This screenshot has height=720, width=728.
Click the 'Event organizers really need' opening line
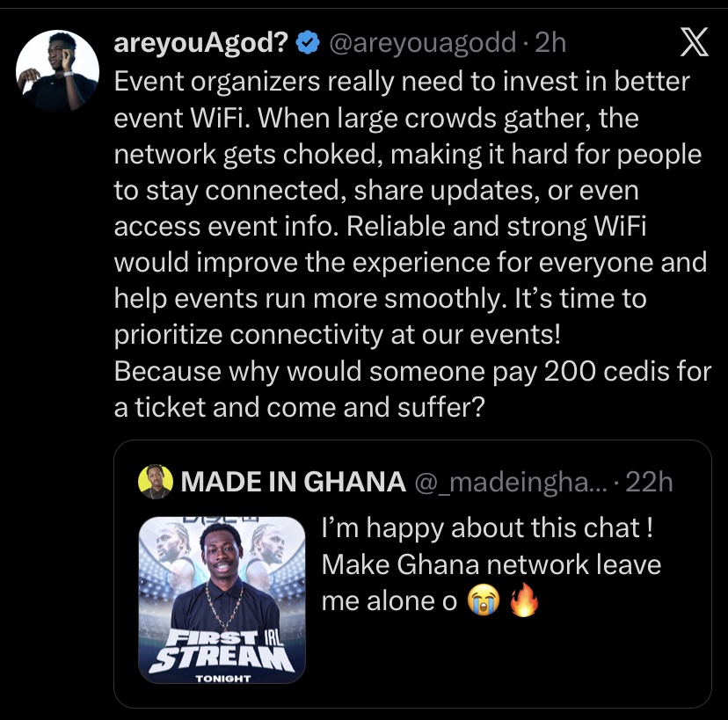pos(402,81)
